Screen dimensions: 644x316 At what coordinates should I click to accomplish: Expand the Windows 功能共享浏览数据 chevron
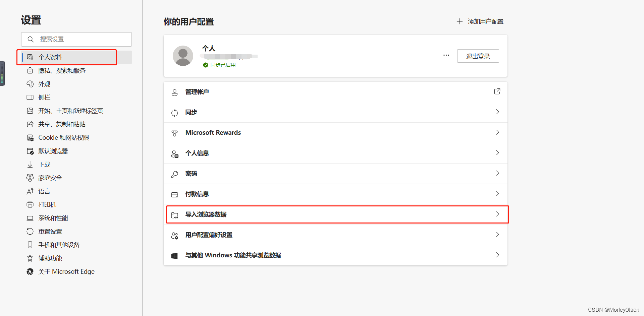[x=497, y=255]
